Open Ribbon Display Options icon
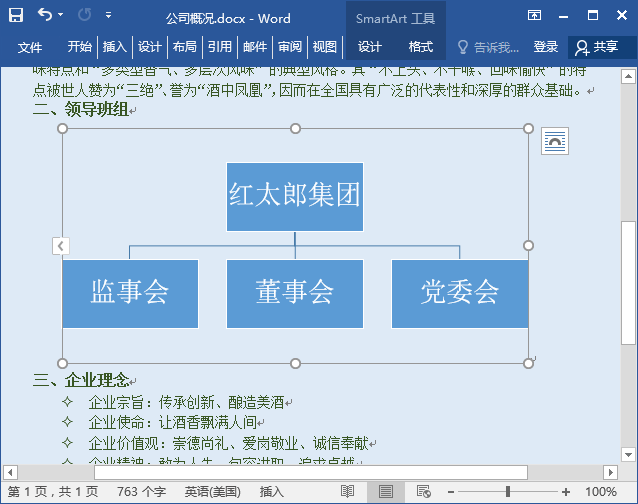This screenshot has width=638, height=504. (534, 15)
